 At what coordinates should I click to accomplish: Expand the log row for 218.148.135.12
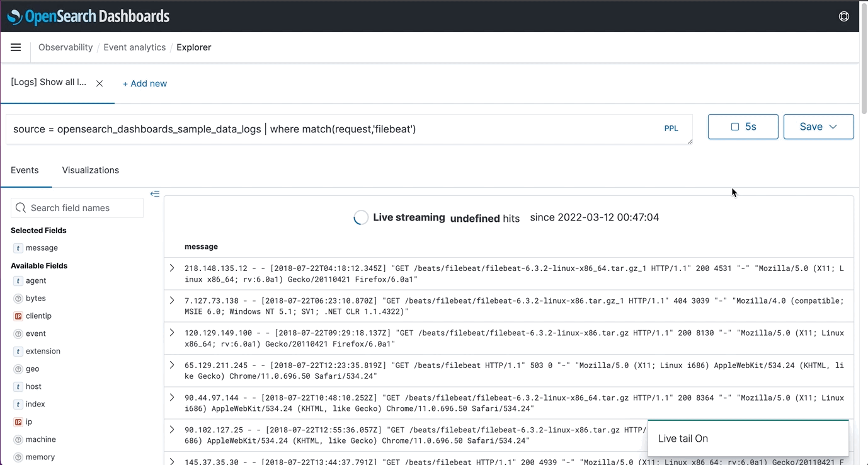[172, 268]
